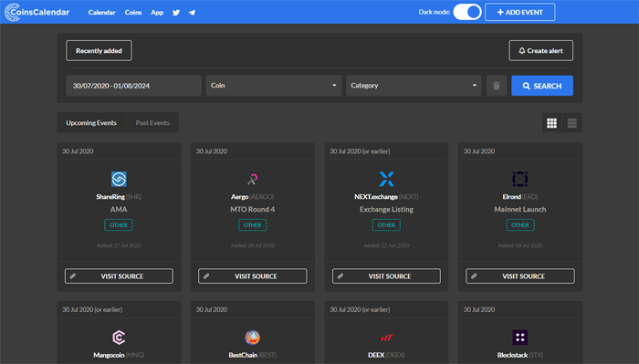Click the OTHER tag on Elrond card
The height and width of the screenshot is (364, 639).
coord(520,224)
